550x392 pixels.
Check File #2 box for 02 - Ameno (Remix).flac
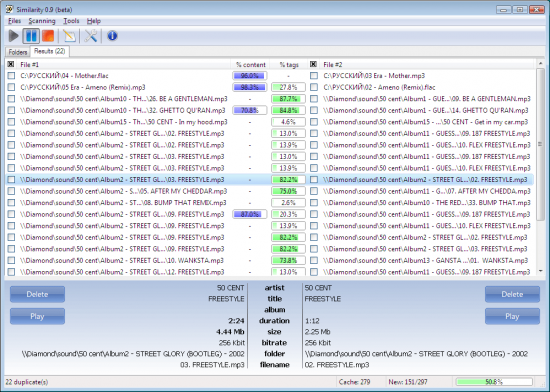pos(314,87)
